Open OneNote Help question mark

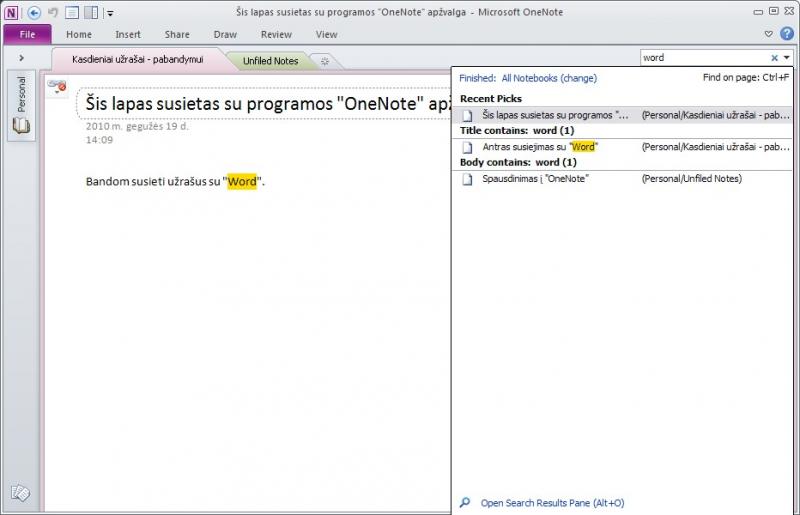tap(787, 34)
